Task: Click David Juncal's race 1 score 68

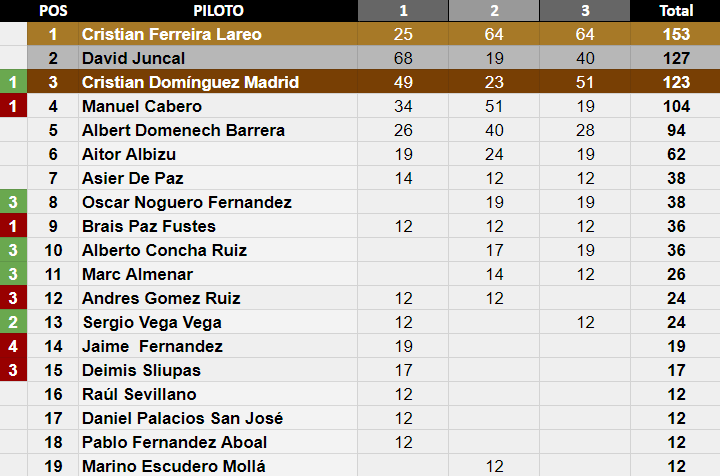Action: [x=403, y=58]
